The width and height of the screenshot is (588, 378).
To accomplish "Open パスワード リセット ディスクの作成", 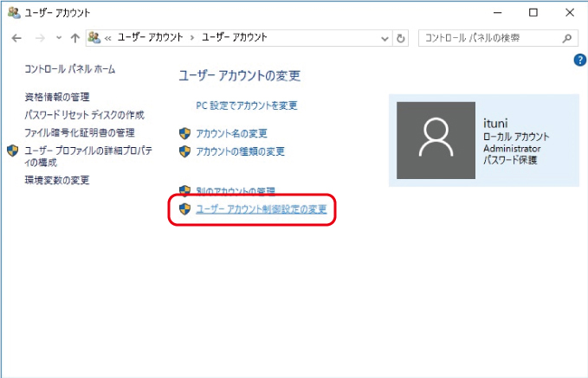I will [x=84, y=115].
